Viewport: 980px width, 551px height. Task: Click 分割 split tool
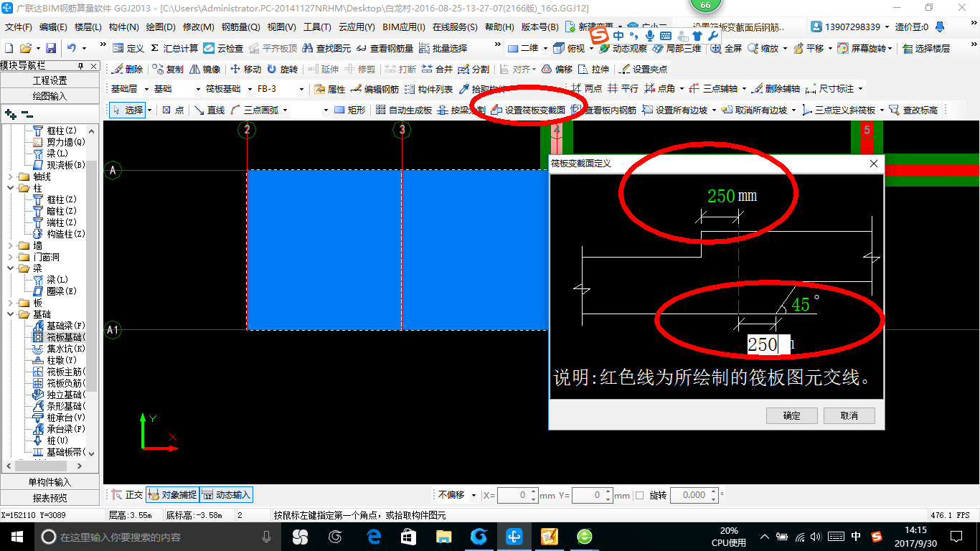pos(473,69)
